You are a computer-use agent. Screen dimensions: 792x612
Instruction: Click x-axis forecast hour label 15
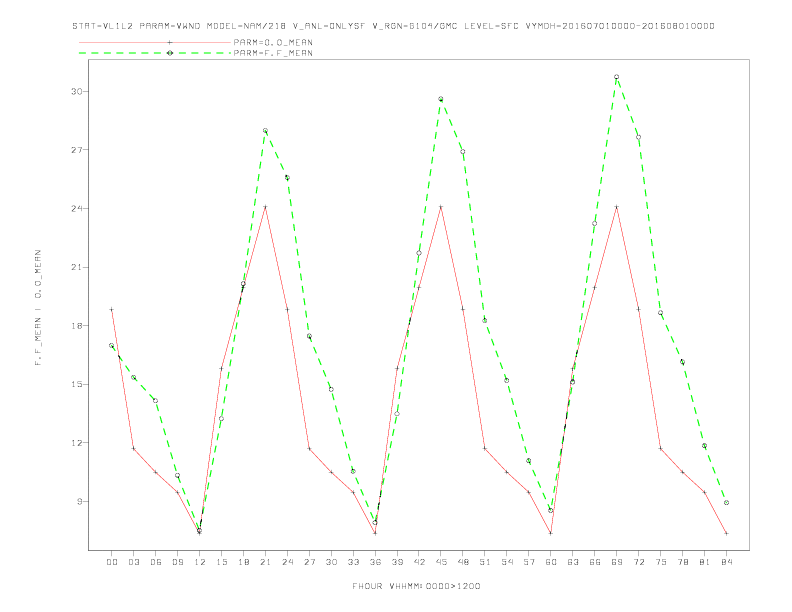click(x=221, y=562)
